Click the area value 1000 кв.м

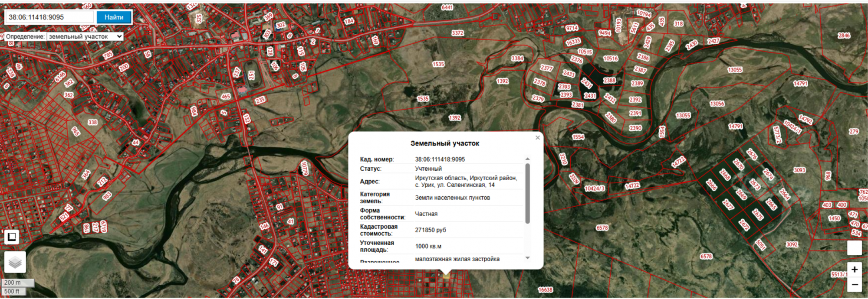coord(428,247)
